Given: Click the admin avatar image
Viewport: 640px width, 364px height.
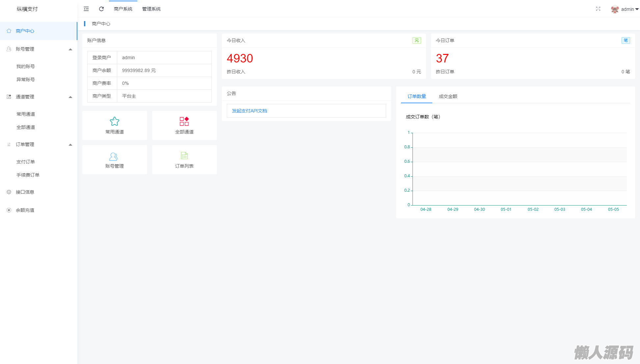Looking at the screenshot, I should coord(614,9).
